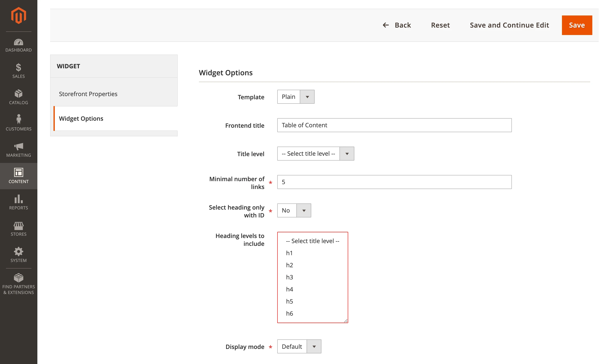Image resolution: width=611 pixels, height=364 pixels.
Task: Expand the Title level dropdown
Action: [x=315, y=154]
